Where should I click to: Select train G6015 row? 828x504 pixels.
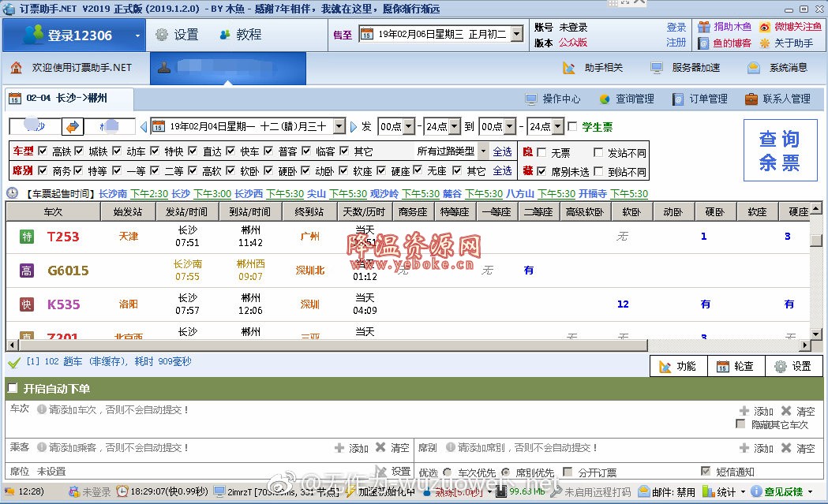point(407,271)
